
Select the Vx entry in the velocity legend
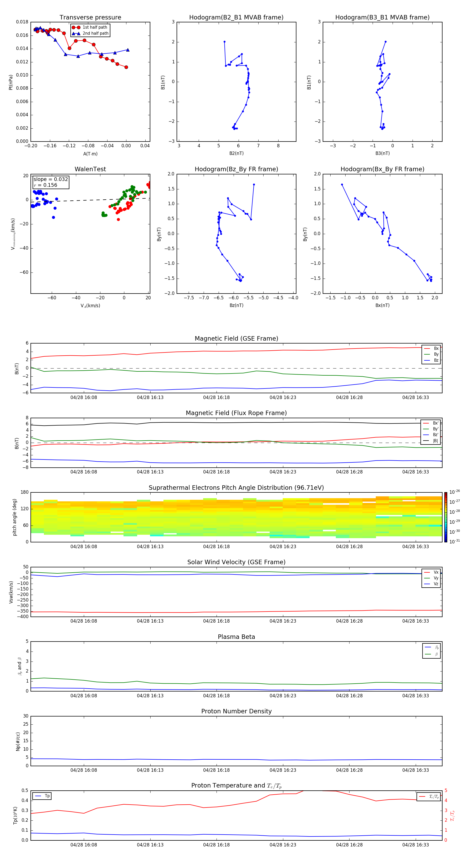click(431, 573)
